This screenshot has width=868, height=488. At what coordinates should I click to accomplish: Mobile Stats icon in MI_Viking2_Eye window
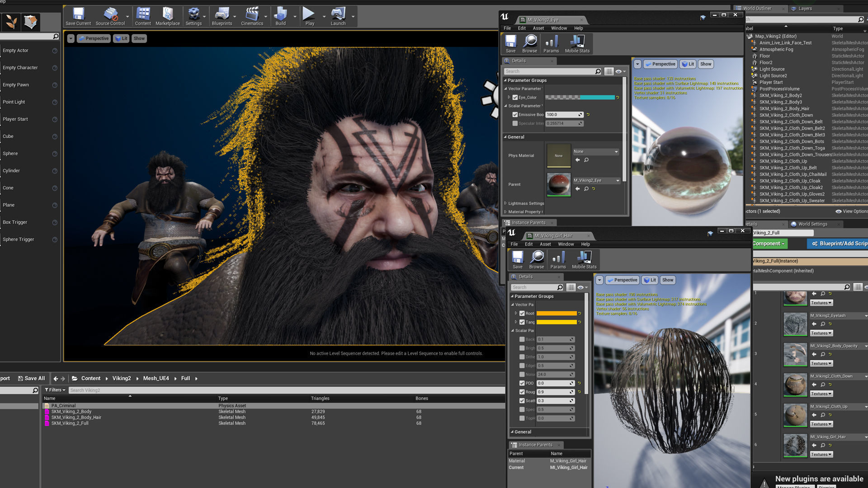pyautogui.click(x=577, y=44)
